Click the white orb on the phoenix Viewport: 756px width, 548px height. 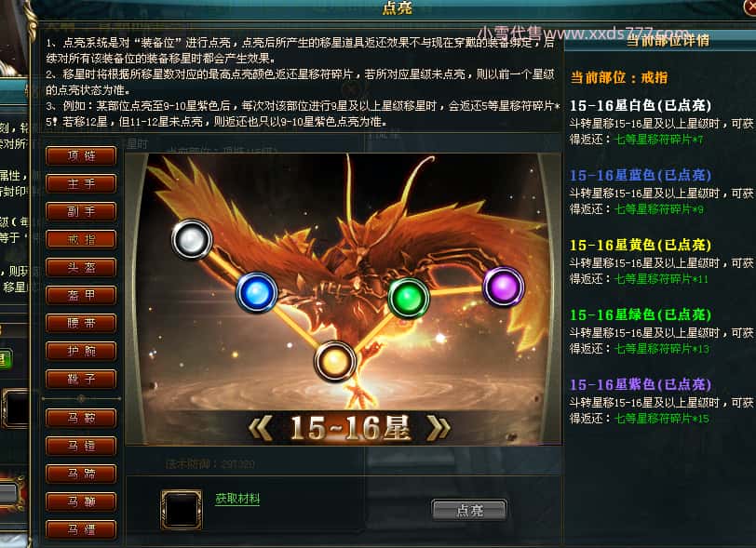(192, 239)
